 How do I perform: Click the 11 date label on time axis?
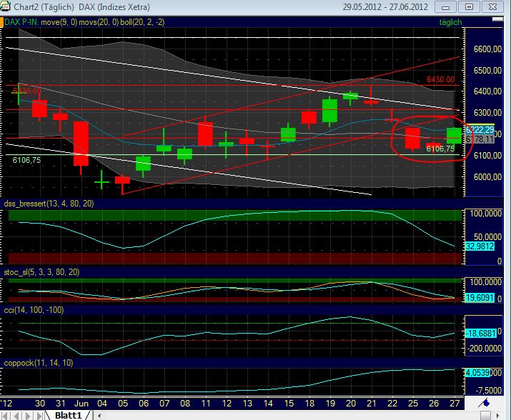[206, 404]
